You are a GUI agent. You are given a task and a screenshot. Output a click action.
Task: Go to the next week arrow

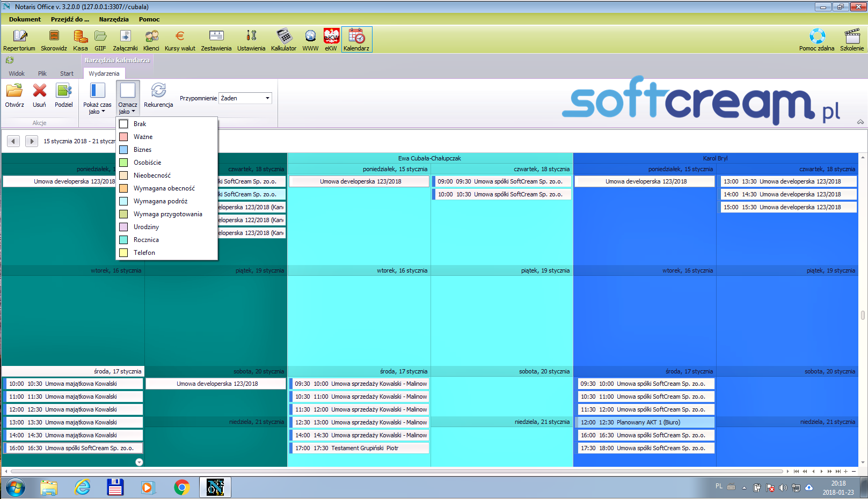click(x=32, y=141)
